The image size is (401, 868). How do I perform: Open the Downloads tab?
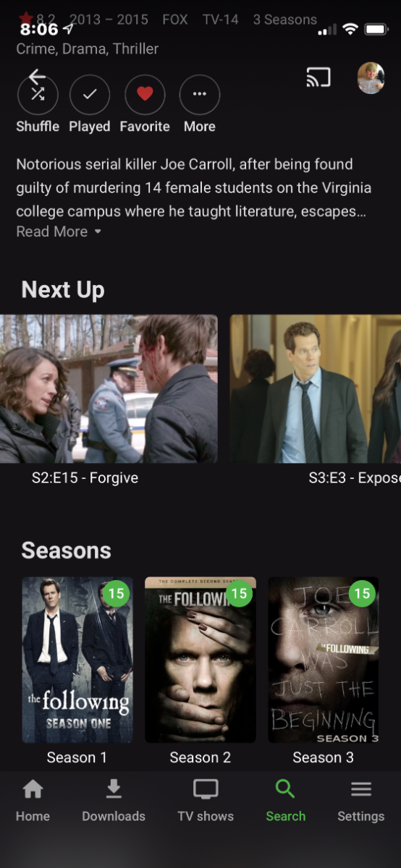coord(114,801)
